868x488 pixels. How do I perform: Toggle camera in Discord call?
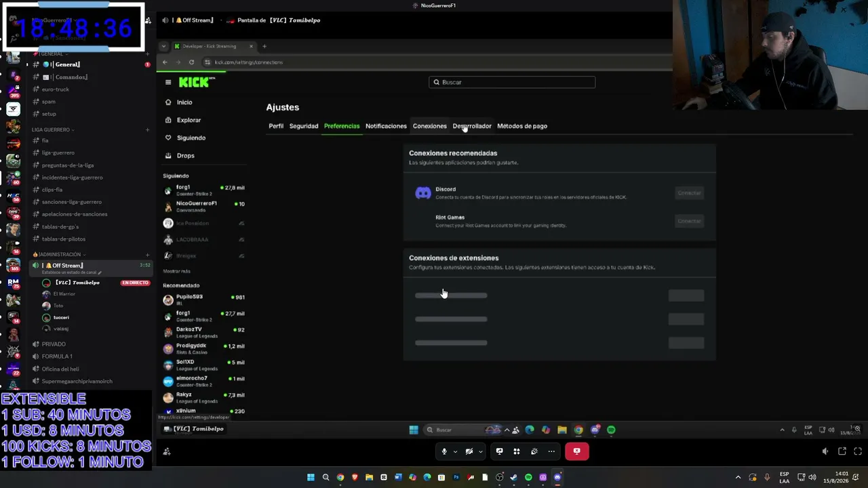pyautogui.click(x=469, y=451)
